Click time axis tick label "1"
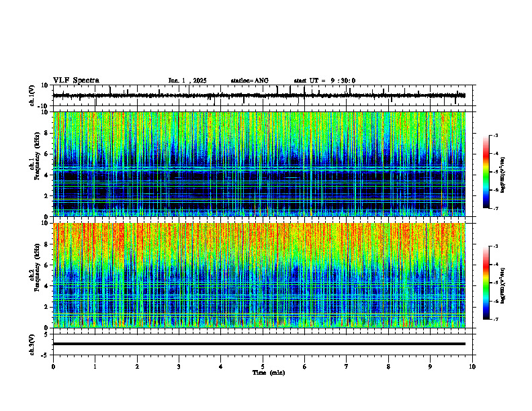This screenshot has width=532, height=411. point(95,367)
